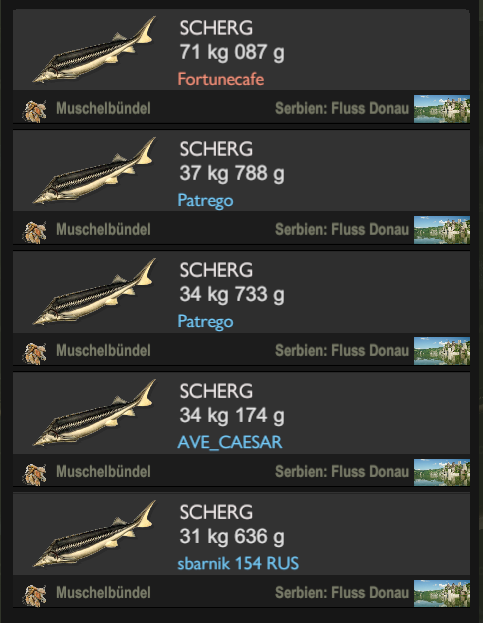Open the AVE_CAESAR player profile
Screen dimensions: 483x623
coord(230,443)
